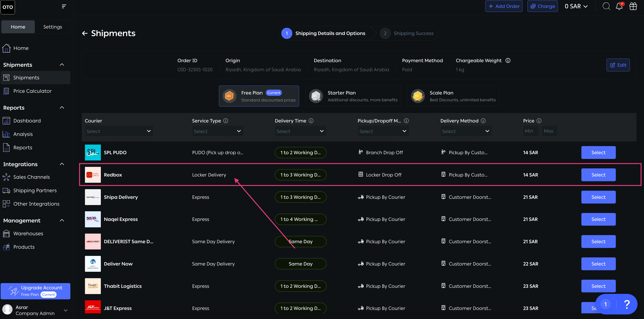Open Products
Image resolution: width=644 pixels, height=319 pixels.
coord(35,247)
